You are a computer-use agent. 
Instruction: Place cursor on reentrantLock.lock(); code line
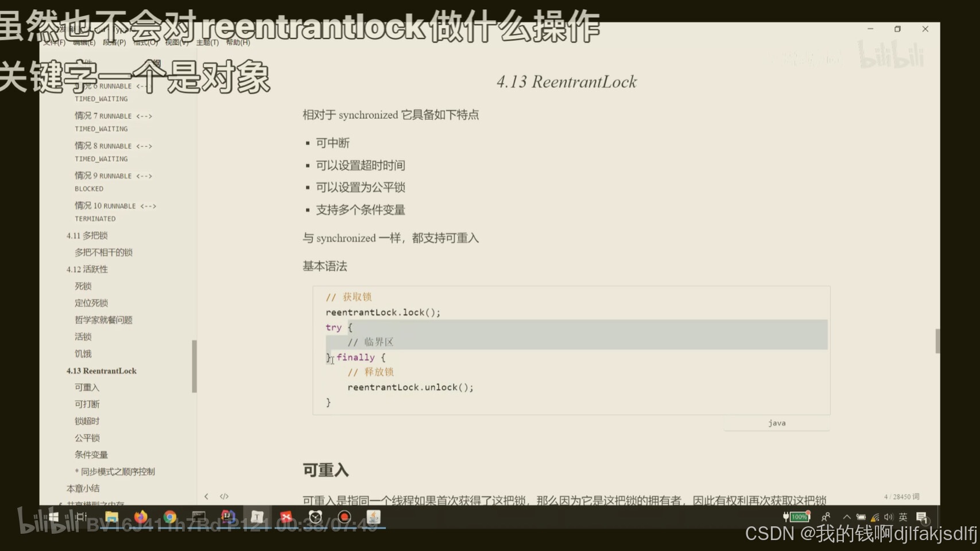pyautogui.click(x=383, y=312)
